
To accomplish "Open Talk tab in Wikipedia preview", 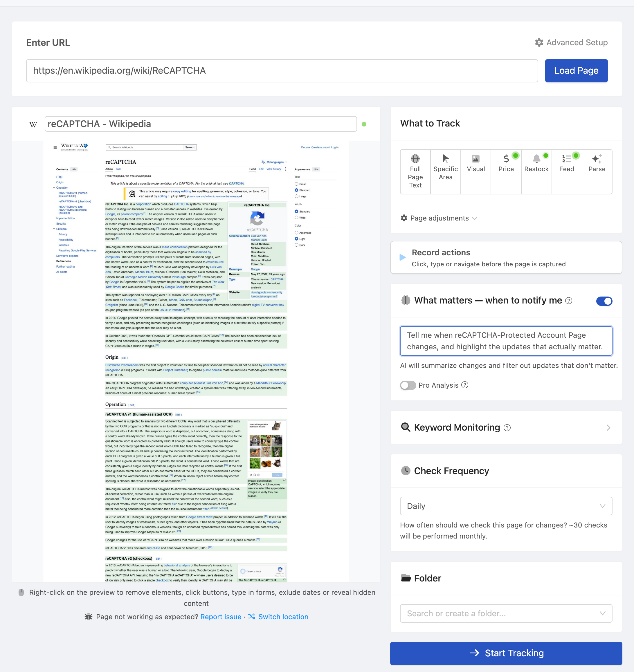I will (118, 169).
